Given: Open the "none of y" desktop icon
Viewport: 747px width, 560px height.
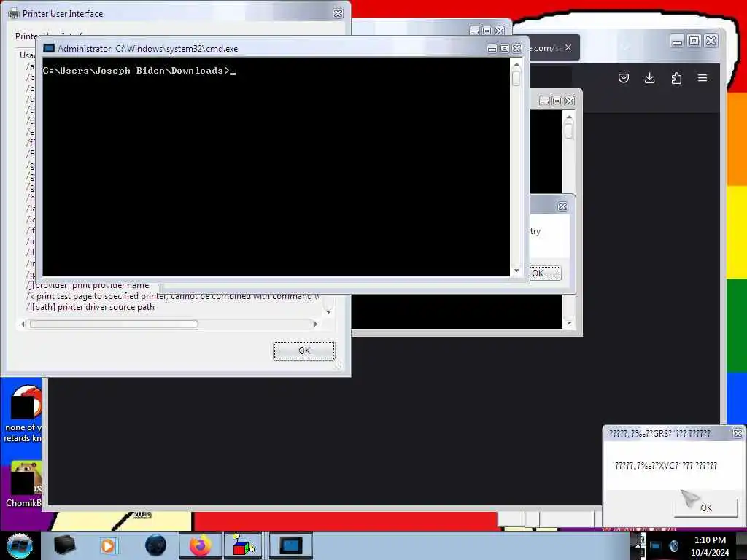Looking at the screenshot, I should (x=23, y=414).
